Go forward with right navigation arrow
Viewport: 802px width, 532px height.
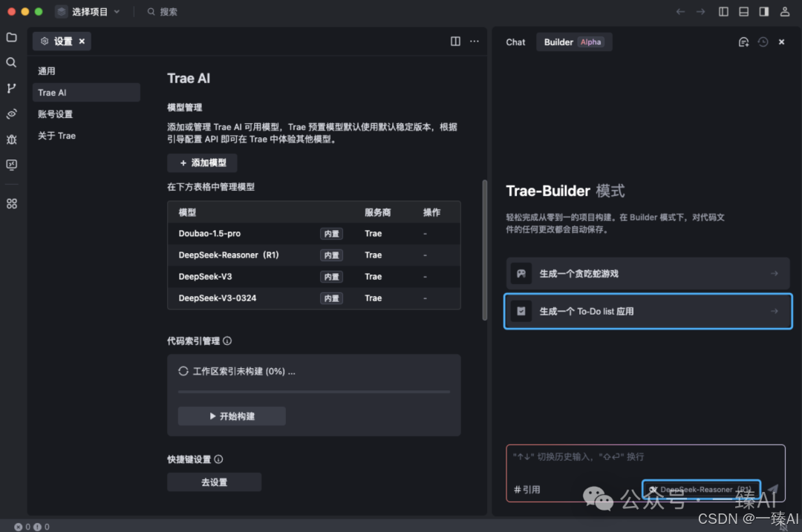point(701,12)
